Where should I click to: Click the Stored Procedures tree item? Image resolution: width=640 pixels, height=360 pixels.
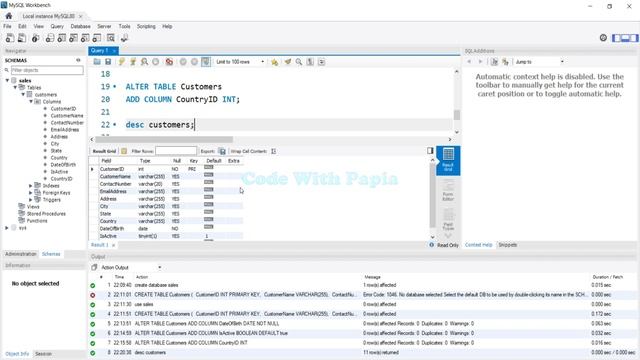tap(46, 213)
